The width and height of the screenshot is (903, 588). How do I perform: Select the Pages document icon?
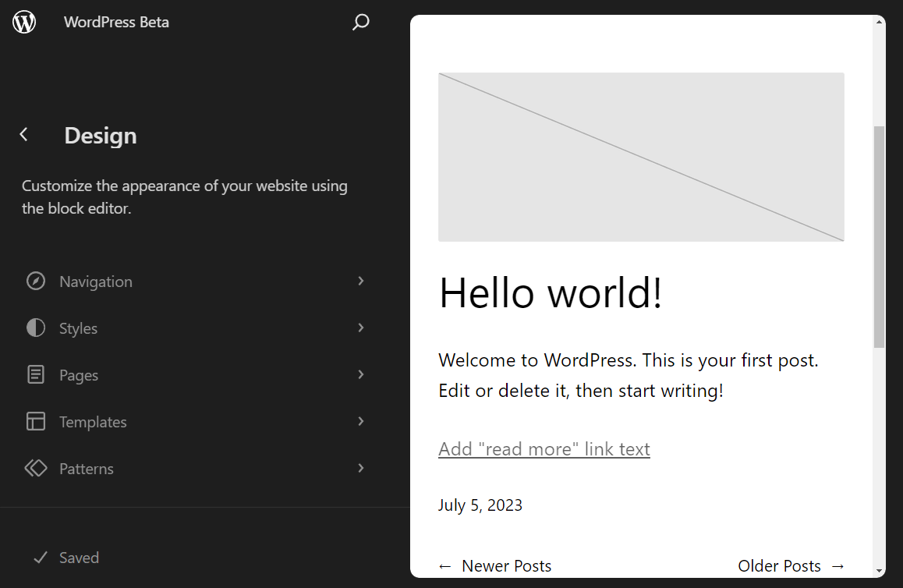36,374
